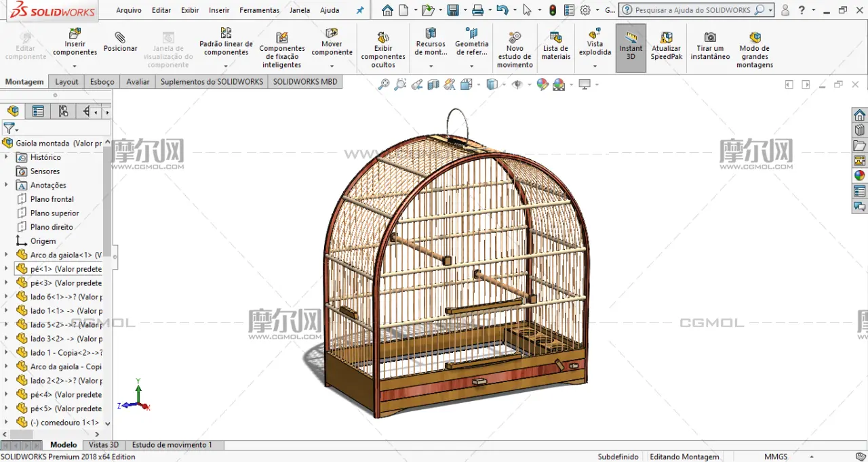Image resolution: width=868 pixels, height=462 pixels.
Task: Expand Arco da gaiola<1> component
Action: click(x=6, y=255)
